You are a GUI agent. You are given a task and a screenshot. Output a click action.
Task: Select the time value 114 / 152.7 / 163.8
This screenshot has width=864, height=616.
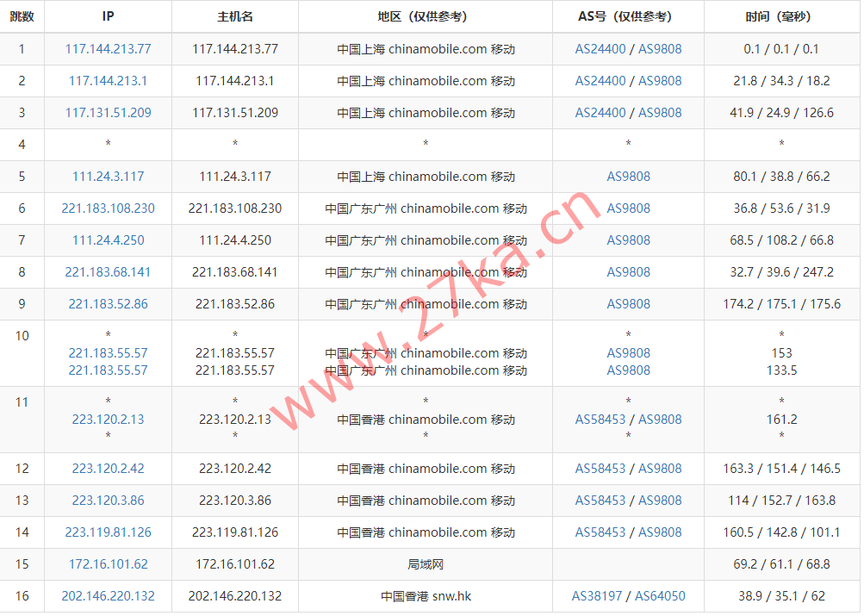click(781, 501)
